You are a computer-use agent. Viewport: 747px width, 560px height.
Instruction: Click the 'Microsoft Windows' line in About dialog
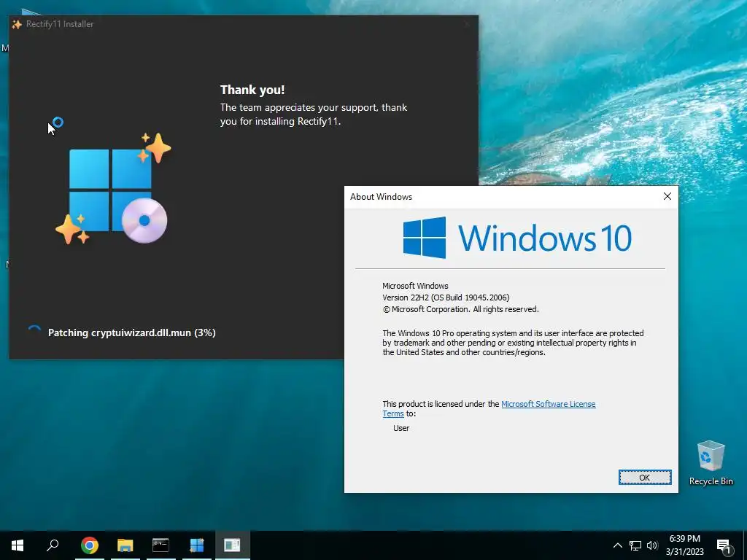coord(415,286)
